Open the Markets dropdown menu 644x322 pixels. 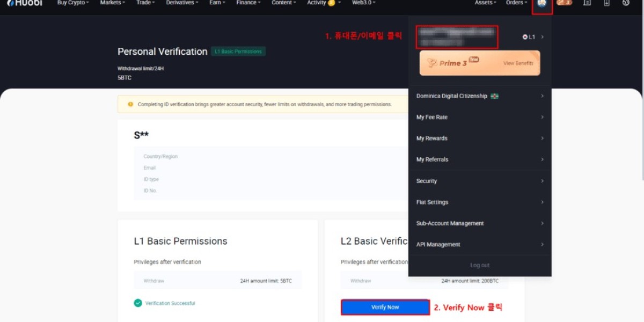[113, 3]
